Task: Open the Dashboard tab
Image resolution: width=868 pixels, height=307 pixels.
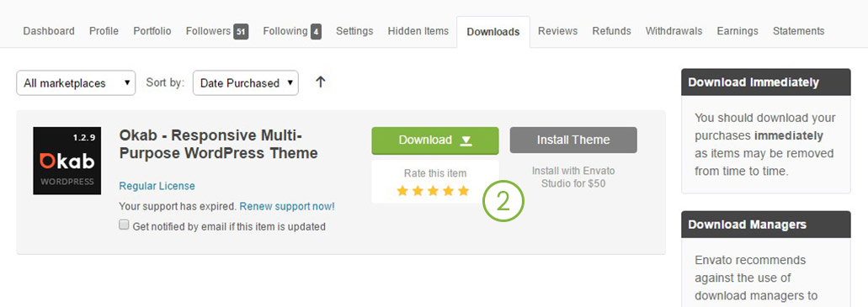Action: pyautogui.click(x=49, y=31)
